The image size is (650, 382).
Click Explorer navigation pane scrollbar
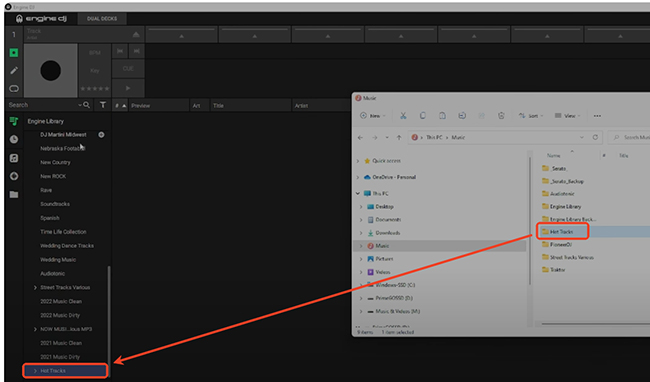click(x=530, y=222)
